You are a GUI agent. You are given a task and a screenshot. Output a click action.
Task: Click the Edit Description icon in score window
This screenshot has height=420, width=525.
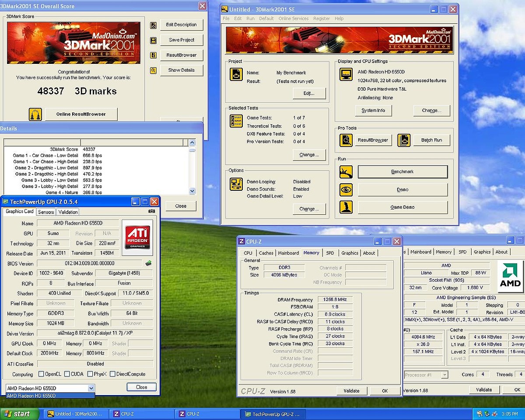pyautogui.click(x=153, y=25)
